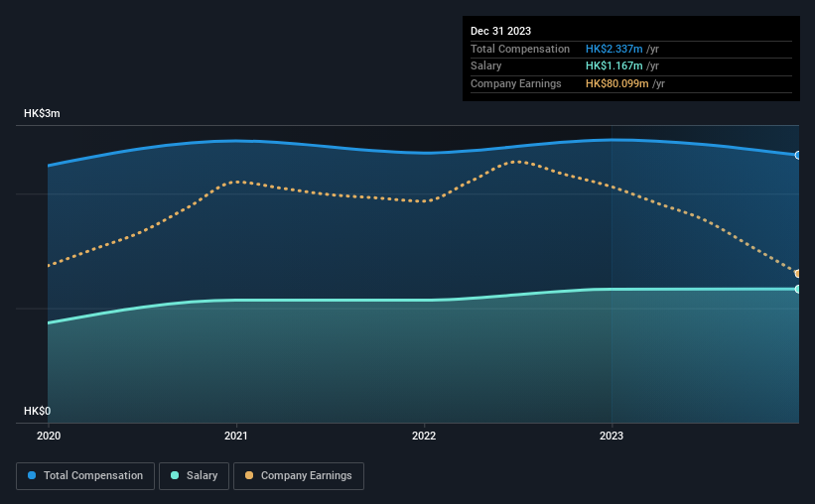Select the Salary endpoint marker on chart
Screen dimensions: 815x504
click(x=797, y=289)
